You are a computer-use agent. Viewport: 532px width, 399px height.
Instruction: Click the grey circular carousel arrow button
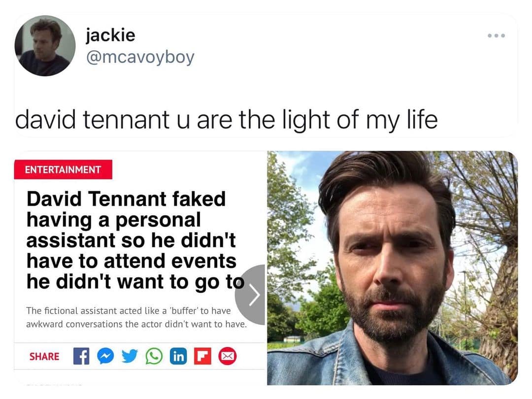pyautogui.click(x=250, y=295)
